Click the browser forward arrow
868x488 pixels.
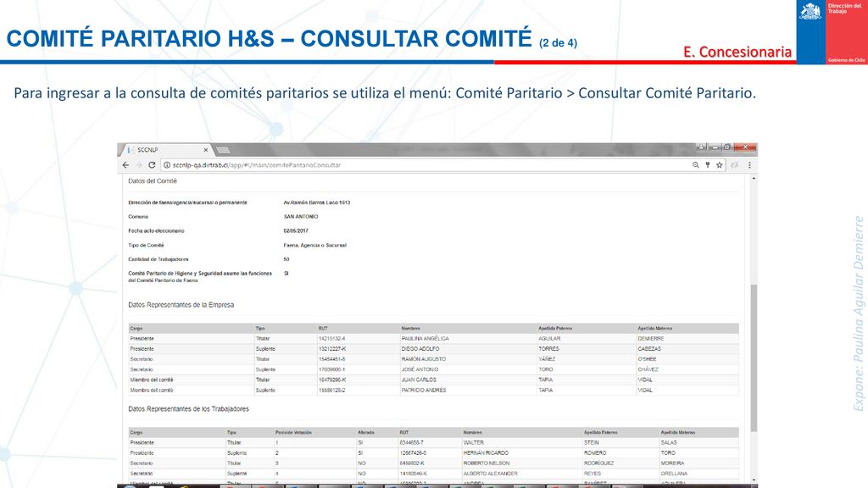click(139, 165)
